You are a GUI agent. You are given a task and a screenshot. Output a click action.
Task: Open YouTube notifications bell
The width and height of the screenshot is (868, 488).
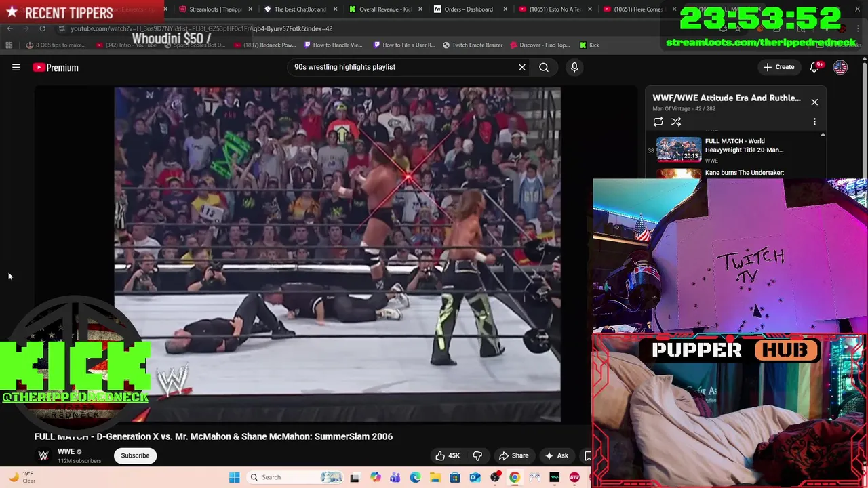click(x=816, y=67)
